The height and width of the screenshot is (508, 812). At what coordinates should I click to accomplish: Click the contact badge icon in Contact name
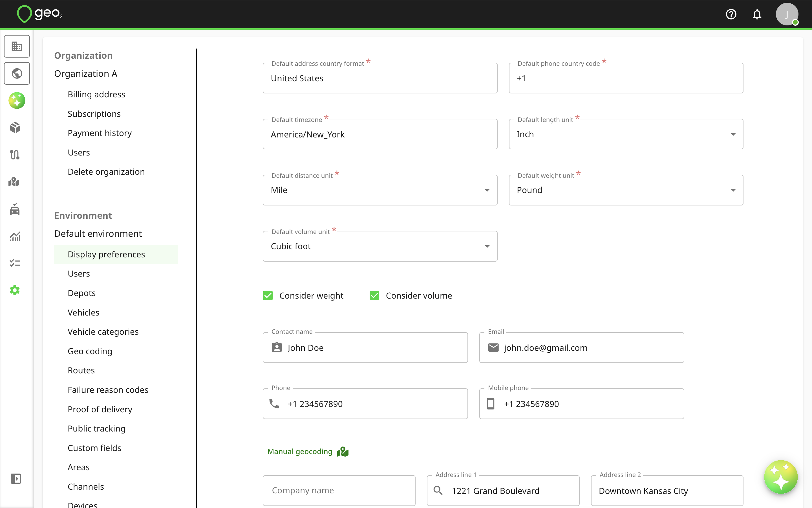tap(277, 347)
